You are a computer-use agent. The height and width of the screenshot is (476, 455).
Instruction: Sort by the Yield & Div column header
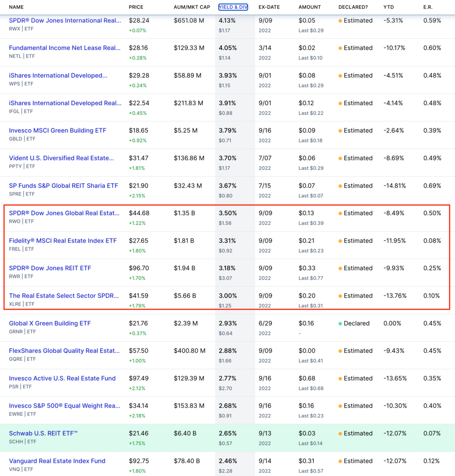[x=233, y=7]
